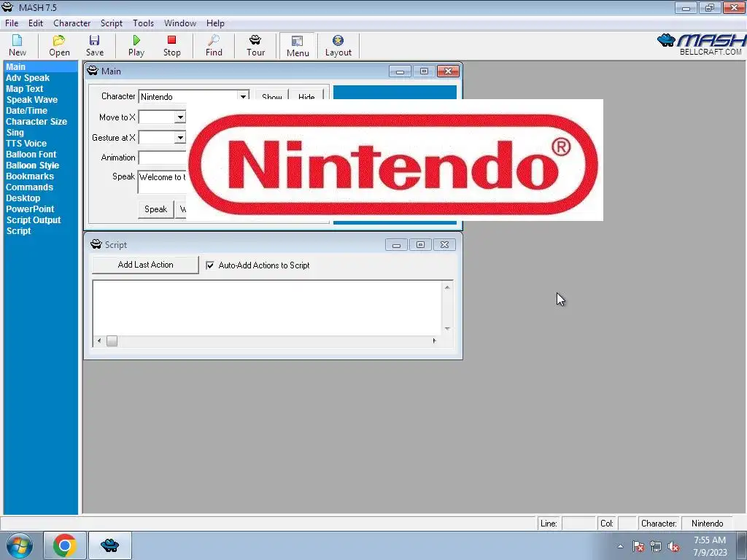
Task: Select Balloon Font in the sidebar
Action: click(31, 155)
